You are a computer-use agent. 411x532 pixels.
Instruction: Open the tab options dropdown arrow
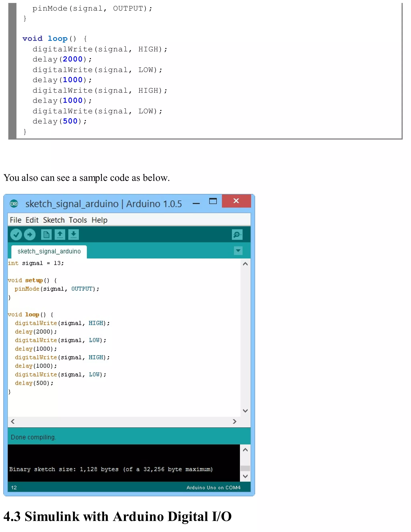(x=238, y=250)
